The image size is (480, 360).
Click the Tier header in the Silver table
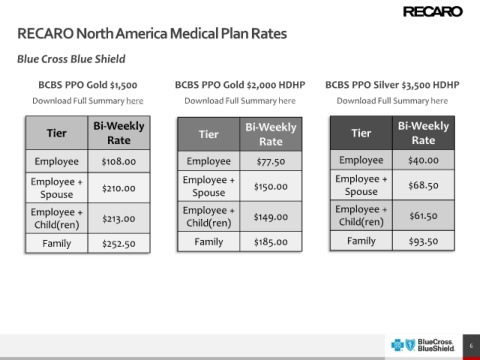[x=361, y=133]
